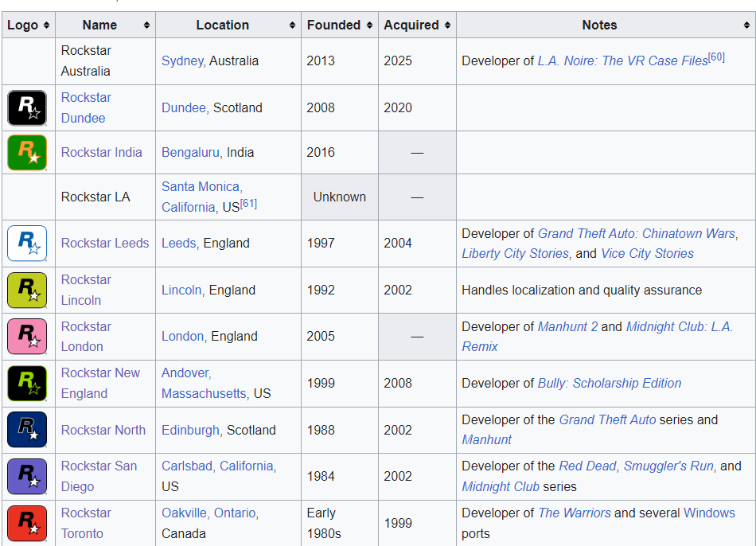Screen dimensions: 756x546
Task: Open Bully: Scholarship Edition link
Action: (609, 383)
